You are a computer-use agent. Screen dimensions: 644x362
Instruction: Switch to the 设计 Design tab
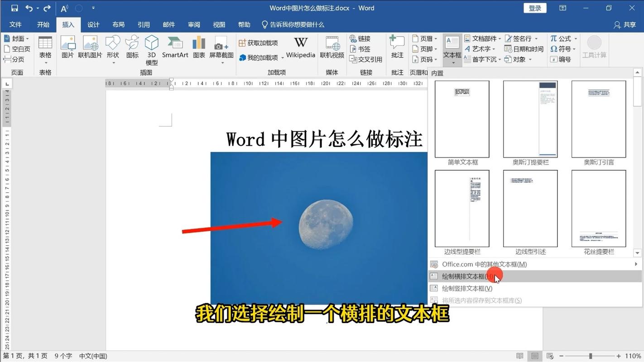click(x=93, y=25)
